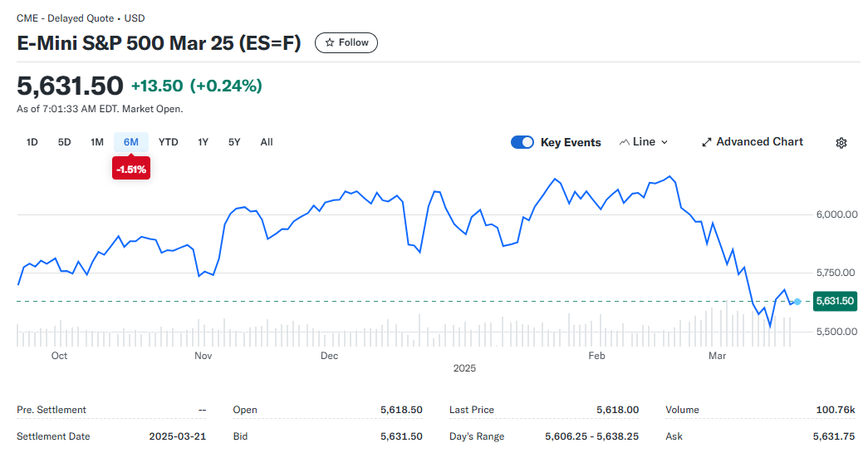
Task: Click the 5,500.00 axis label
Action: [836, 332]
